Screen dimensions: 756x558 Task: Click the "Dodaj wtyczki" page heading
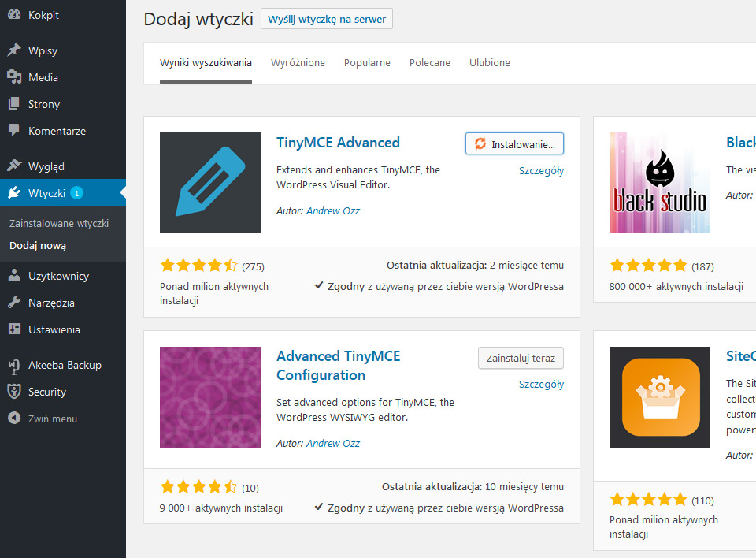[198, 19]
